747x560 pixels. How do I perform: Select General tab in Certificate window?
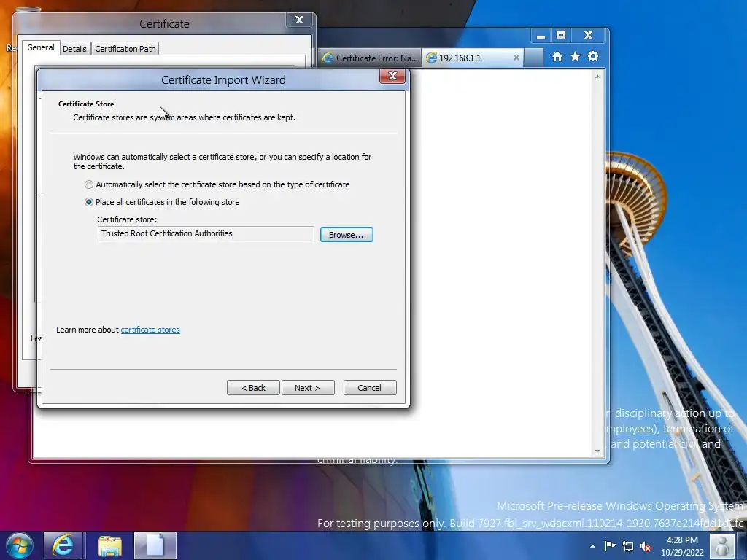[x=41, y=47]
